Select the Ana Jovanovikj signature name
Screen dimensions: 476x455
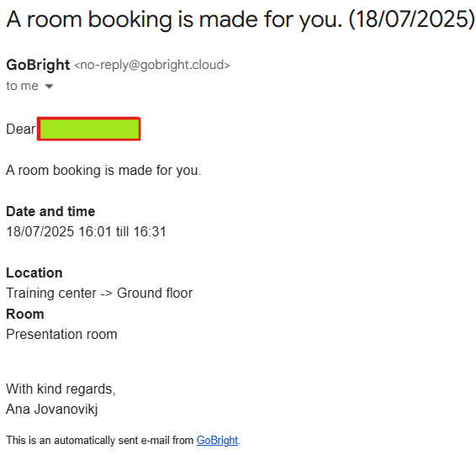[x=52, y=410]
